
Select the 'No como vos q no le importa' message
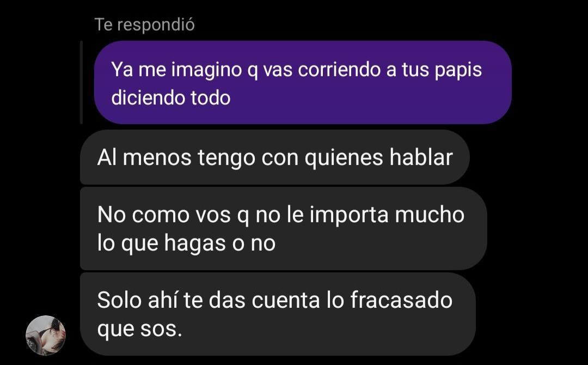tap(284, 228)
